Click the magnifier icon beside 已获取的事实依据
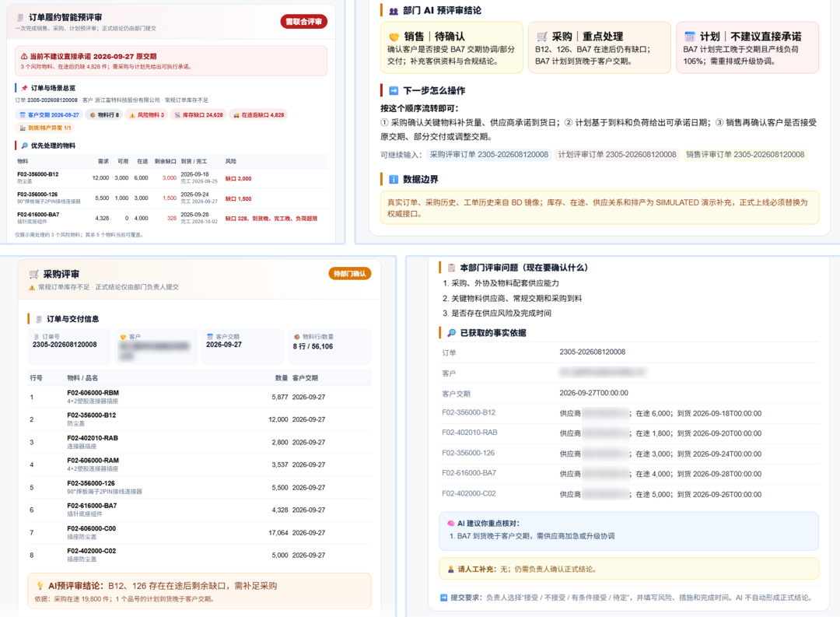The height and width of the screenshot is (617, 840). point(452,333)
